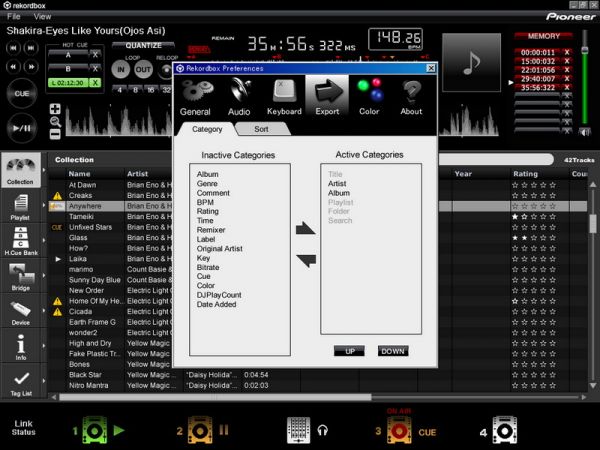Reset waveform zoom with magnifier icon

55,122
